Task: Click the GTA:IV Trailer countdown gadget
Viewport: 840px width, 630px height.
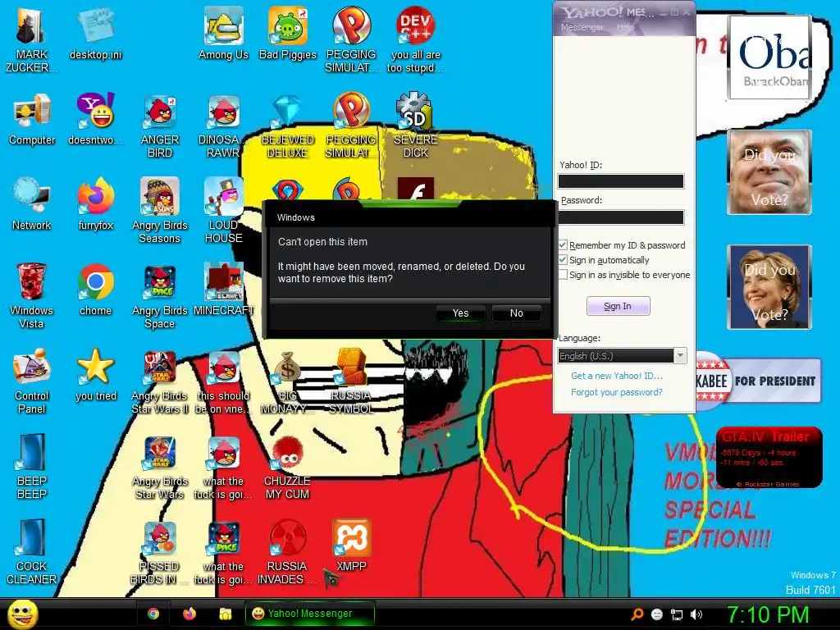Action: 769,458
